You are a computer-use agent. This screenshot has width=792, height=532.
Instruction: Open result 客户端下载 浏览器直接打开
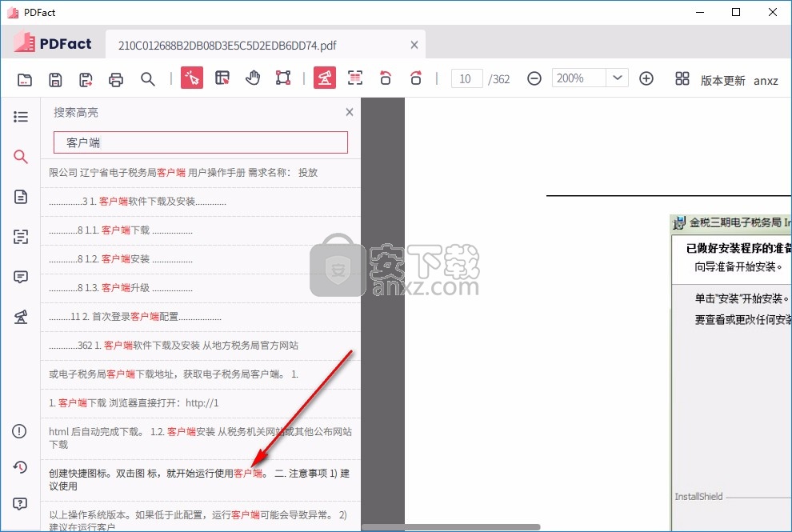(201, 403)
